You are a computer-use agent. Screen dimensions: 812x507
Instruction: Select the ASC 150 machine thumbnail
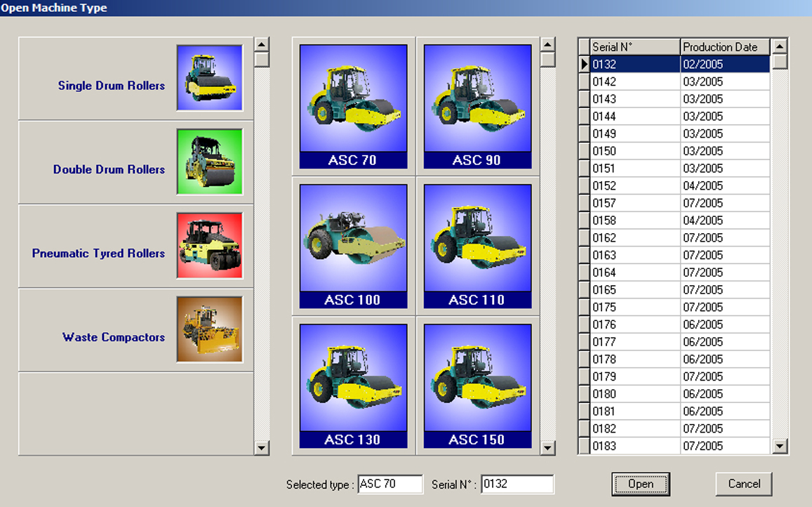[477, 386]
